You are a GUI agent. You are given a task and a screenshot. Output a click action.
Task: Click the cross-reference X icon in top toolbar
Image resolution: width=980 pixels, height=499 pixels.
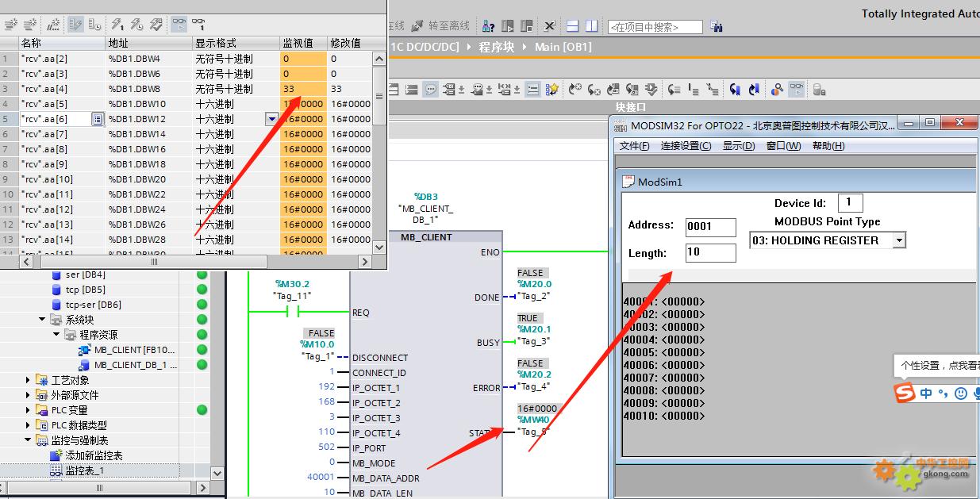(549, 26)
